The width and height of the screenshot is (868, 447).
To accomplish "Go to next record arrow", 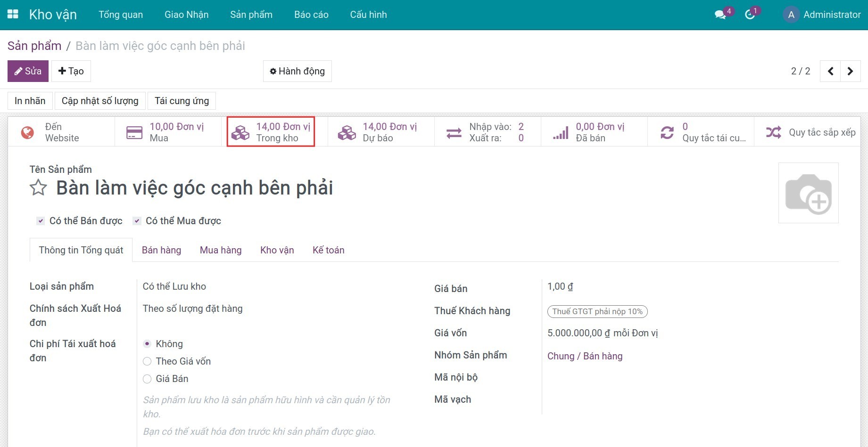I will pos(851,71).
